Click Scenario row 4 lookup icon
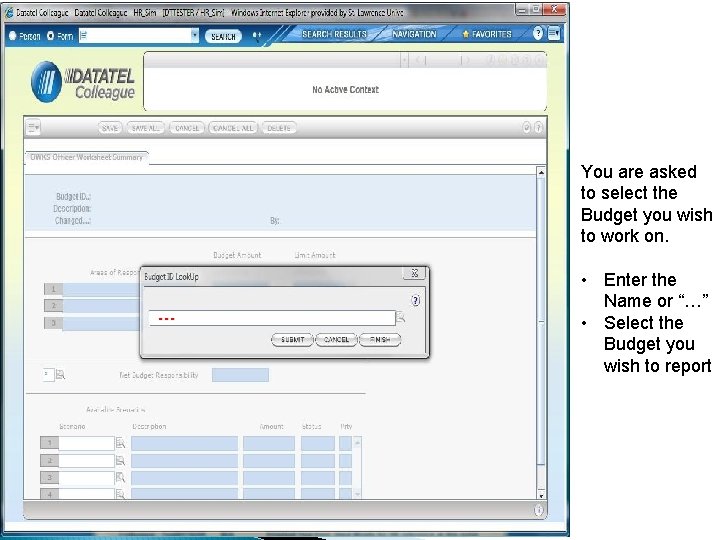 120,494
